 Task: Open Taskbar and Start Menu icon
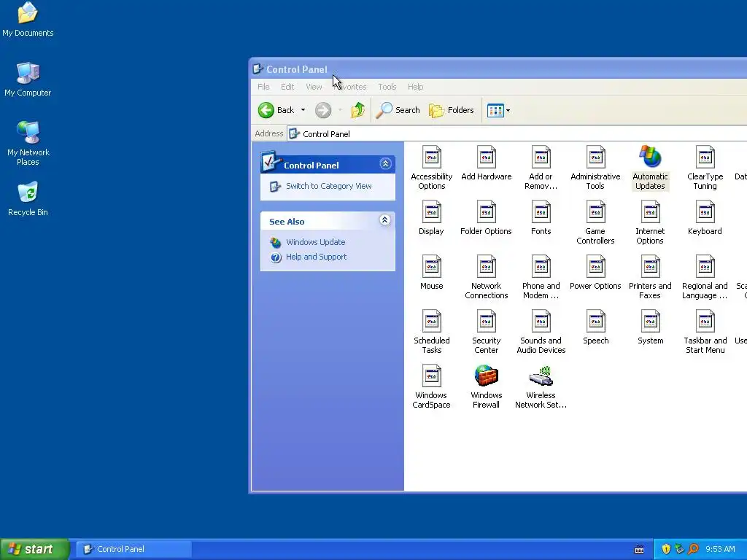coord(705,332)
